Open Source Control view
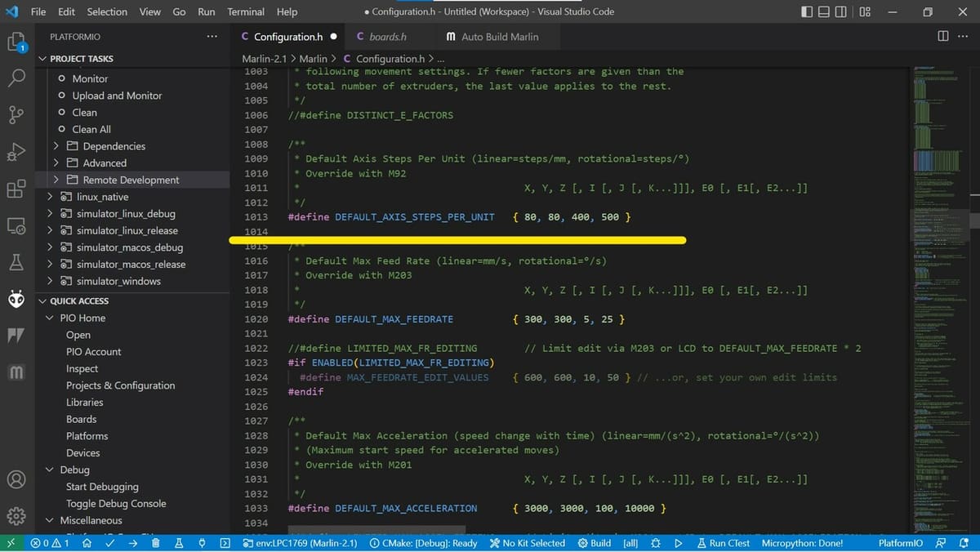The height and width of the screenshot is (552, 980). point(16,116)
